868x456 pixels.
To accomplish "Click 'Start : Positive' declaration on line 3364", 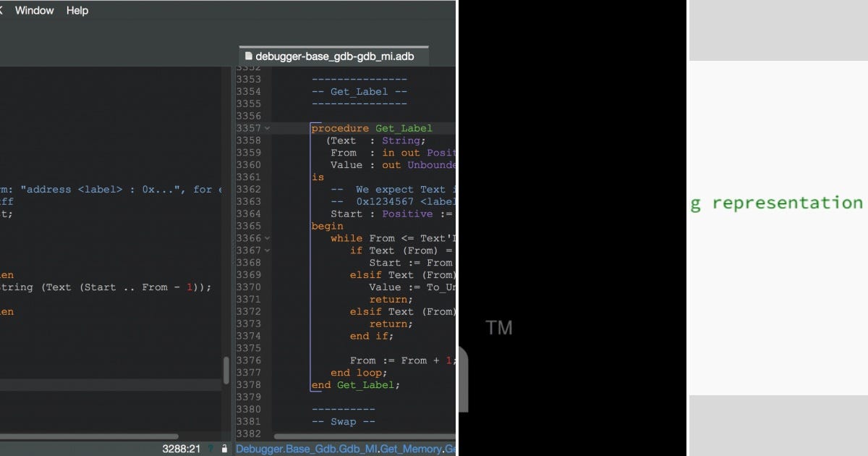I will click(x=382, y=214).
